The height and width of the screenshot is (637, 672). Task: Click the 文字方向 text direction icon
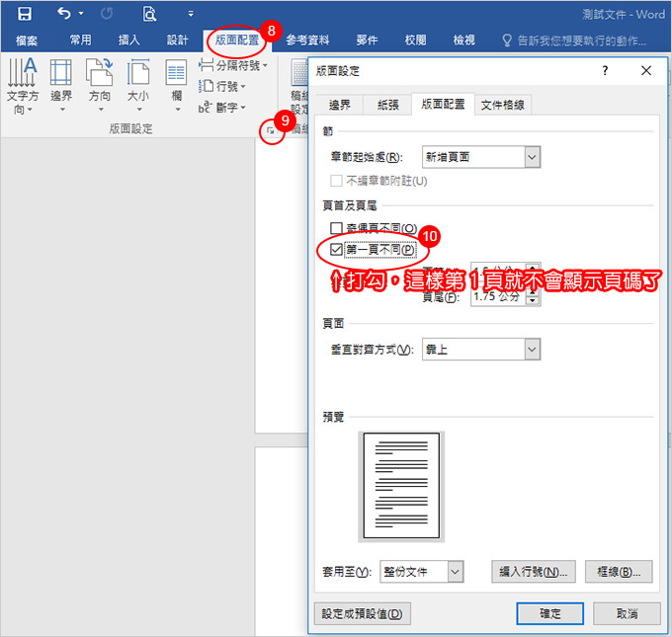pos(23,86)
